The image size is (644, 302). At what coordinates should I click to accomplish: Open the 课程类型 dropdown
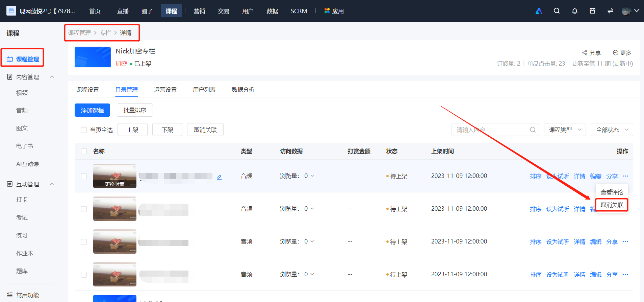tap(565, 130)
